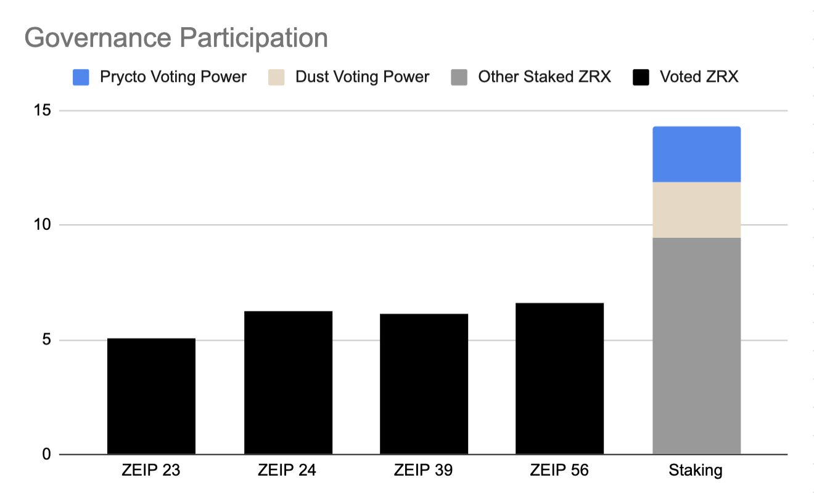Click the beige Dust Voting Power legend swatch
This screenshot has height=504, width=814.
[276, 77]
